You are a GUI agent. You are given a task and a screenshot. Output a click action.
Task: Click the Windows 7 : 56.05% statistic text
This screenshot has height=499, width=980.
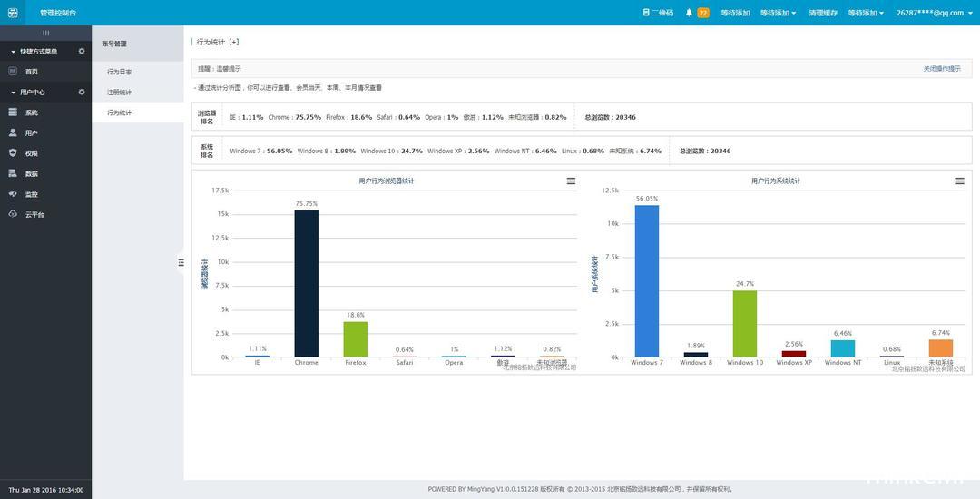pos(261,152)
